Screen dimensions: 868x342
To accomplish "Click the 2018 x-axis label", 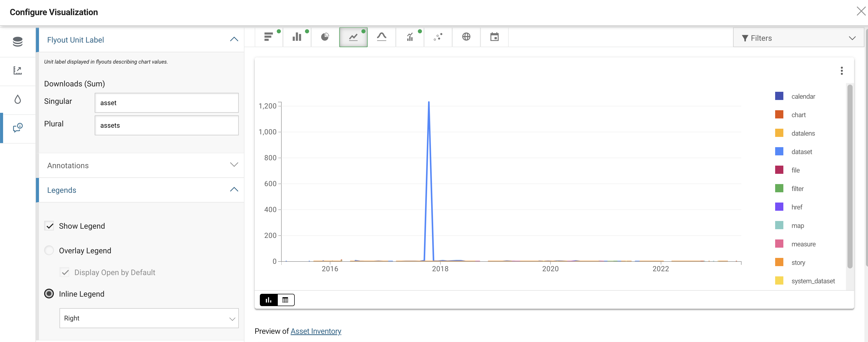I will tap(440, 268).
